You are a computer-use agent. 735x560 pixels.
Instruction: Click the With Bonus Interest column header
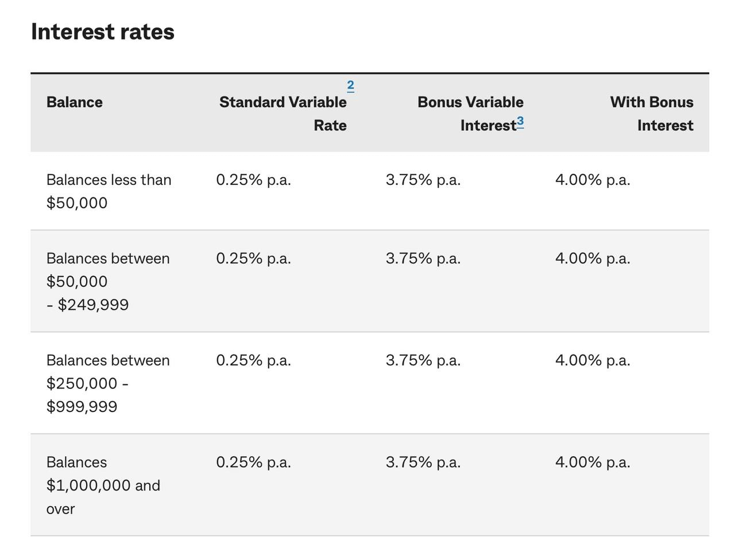click(652, 113)
